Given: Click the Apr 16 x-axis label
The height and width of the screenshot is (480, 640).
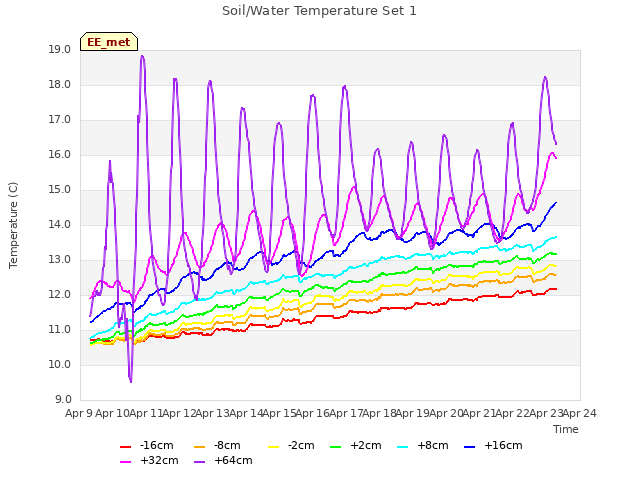Looking at the screenshot, I should click(x=312, y=414).
